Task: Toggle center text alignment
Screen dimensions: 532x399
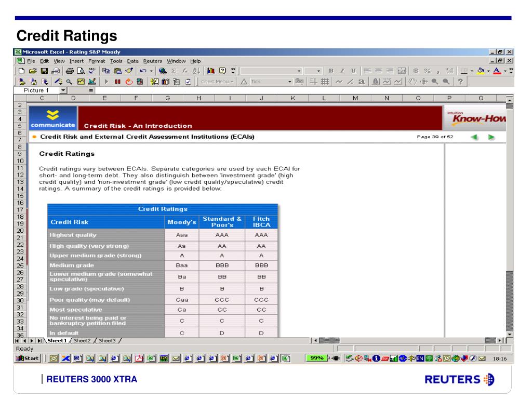Action: 379,71
